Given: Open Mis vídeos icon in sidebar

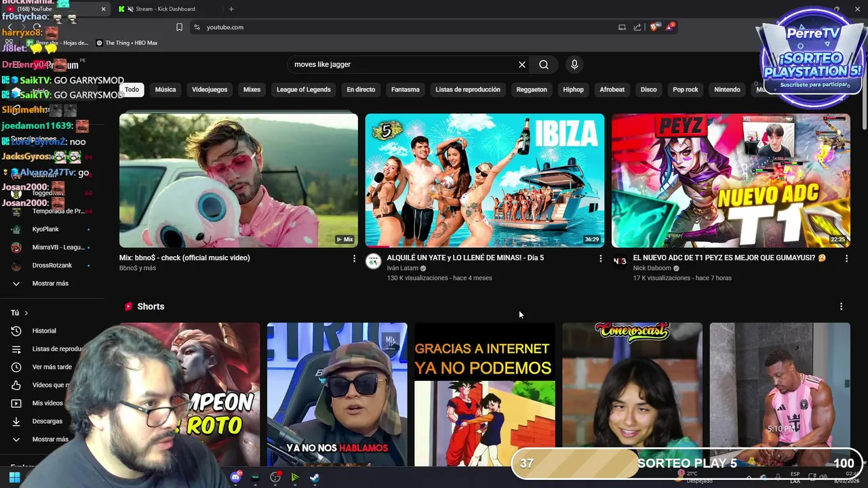Looking at the screenshot, I should point(16,403).
